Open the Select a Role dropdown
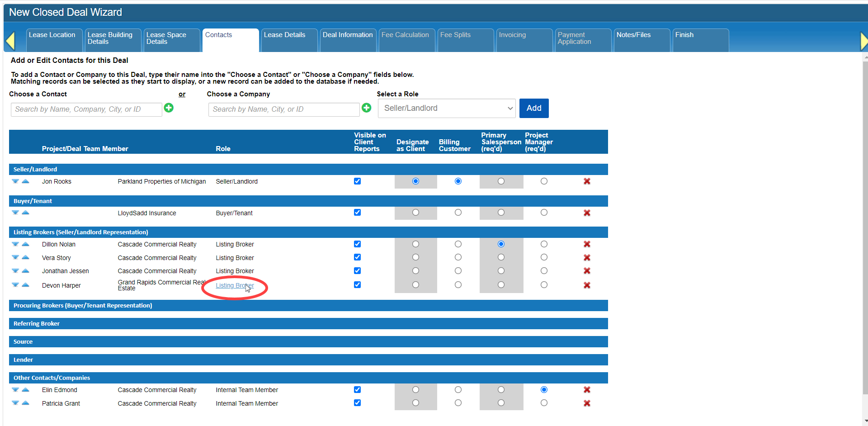The image size is (868, 426). [447, 109]
